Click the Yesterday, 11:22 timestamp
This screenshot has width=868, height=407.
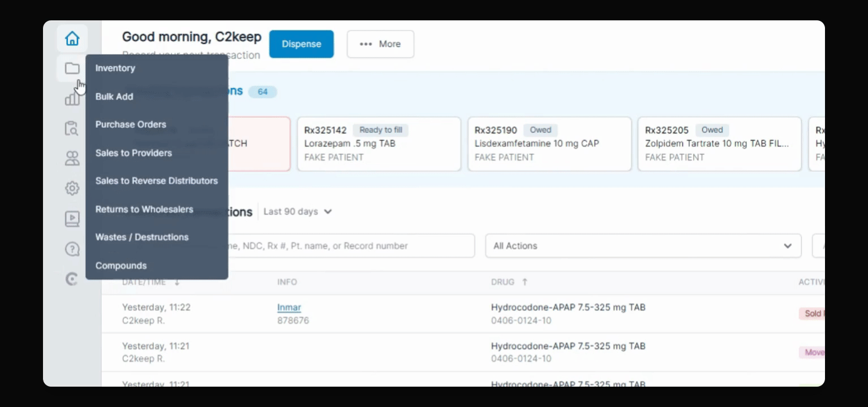click(x=156, y=308)
